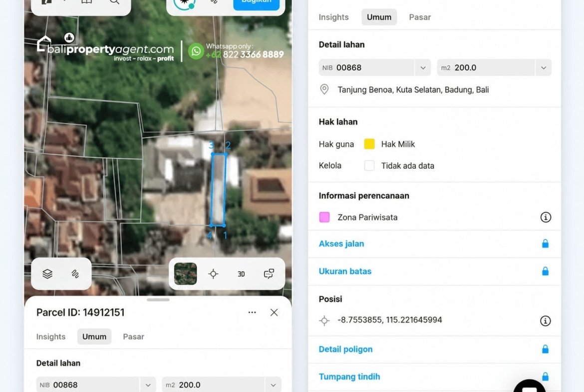Click the crosshair icon under Posisi
The width and height of the screenshot is (584, 392).
pyautogui.click(x=324, y=321)
